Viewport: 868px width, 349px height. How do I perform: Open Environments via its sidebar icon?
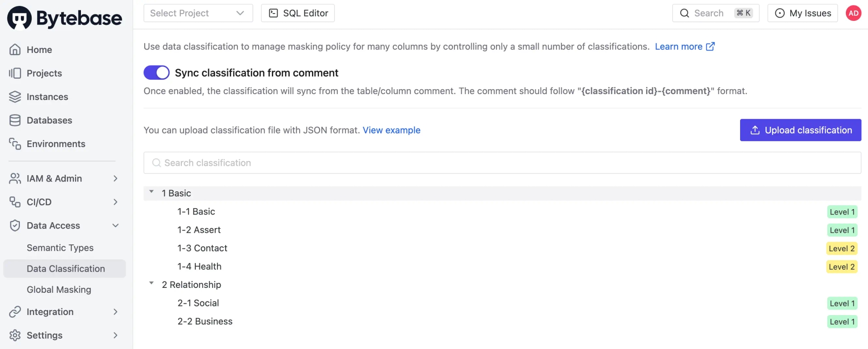tap(15, 143)
